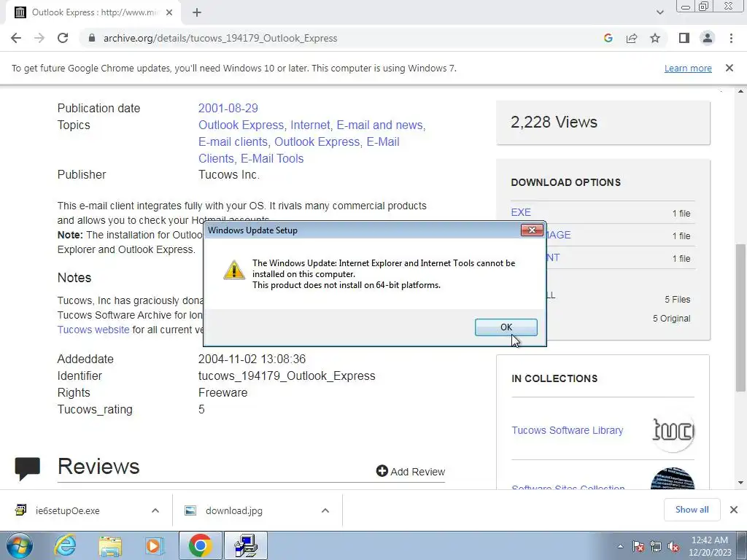
Task: Open the Tucows website link
Action: pyautogui.click(x=93, y=330)
